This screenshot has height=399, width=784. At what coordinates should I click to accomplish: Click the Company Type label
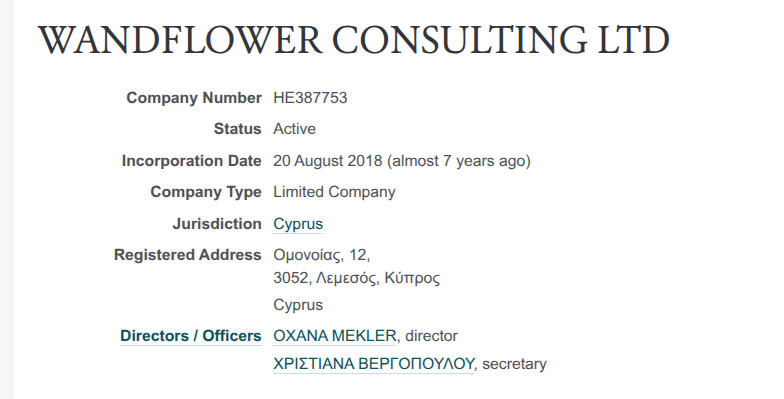(x=206, y=192)
